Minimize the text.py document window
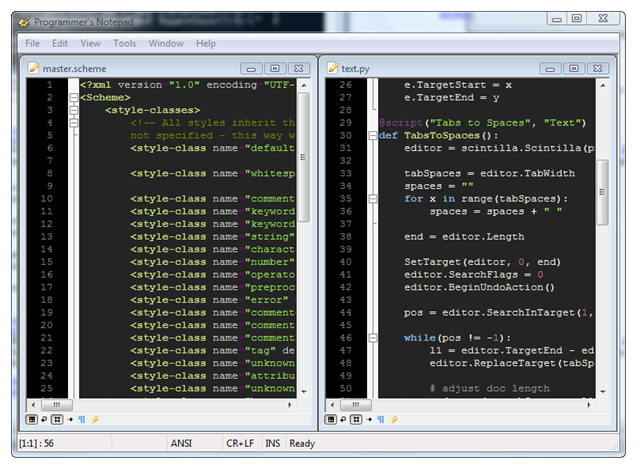This screenshot has height=472, width=640. [550, 68]
